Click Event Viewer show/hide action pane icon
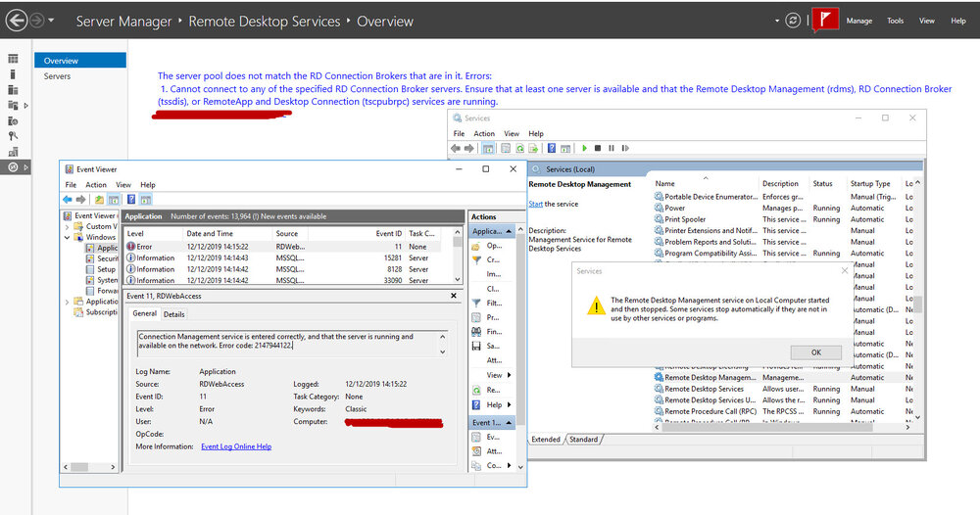Screen dimensions: 980x515 (146, 200)
